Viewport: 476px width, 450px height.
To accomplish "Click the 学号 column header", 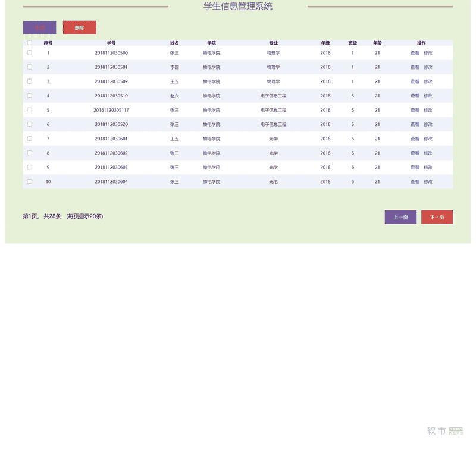I will point(111,43).
